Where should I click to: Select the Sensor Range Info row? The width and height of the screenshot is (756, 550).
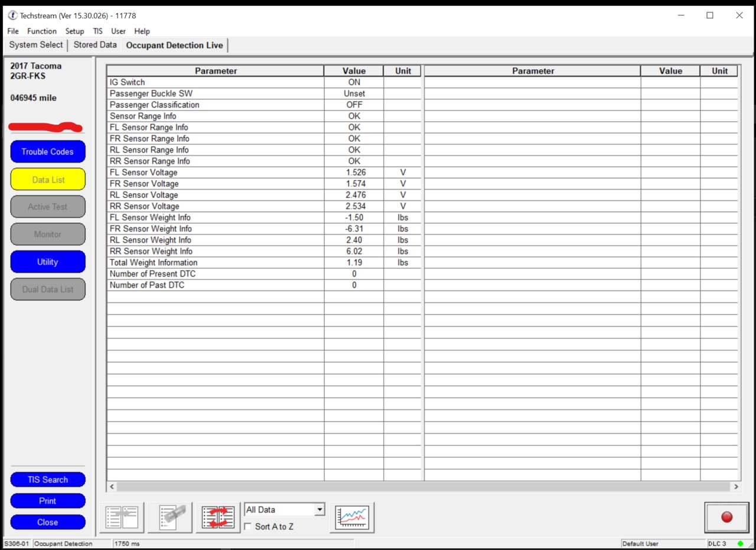264,116
